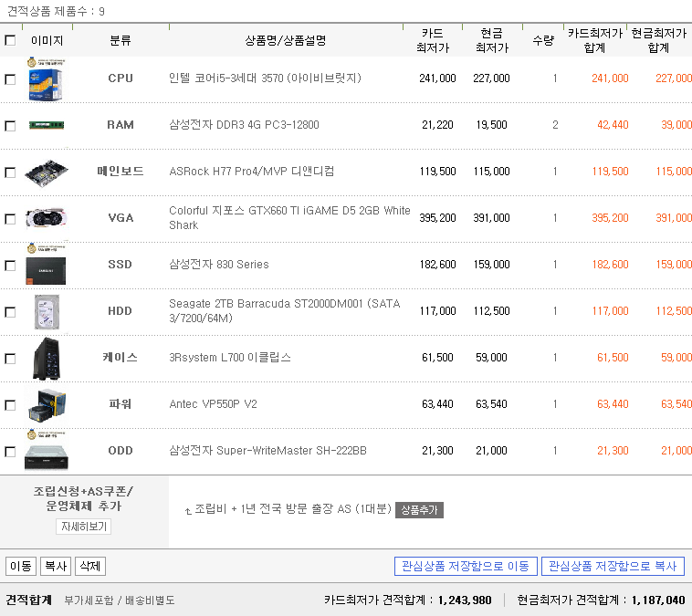
Task: Open the Samsung SSD product image
Action: (x=46, y=266)
